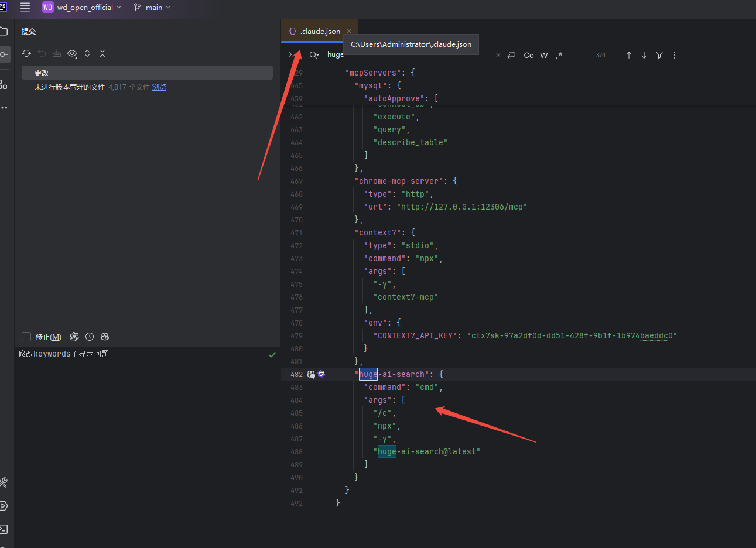
Task: Open more search options kebab menu
Action: click(x=675, y=55)
